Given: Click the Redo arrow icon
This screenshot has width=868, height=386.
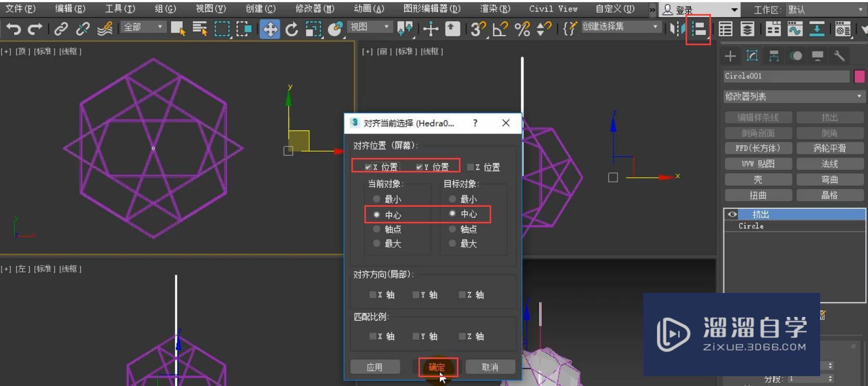Looking at the screenshot, I should coord(35,29).
